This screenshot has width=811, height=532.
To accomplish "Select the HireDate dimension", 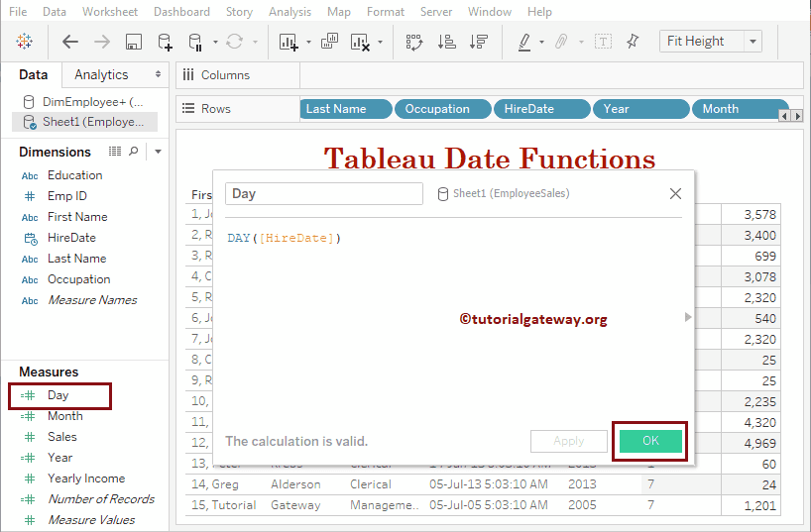I will pyautogui.click(x=72, y=238).
